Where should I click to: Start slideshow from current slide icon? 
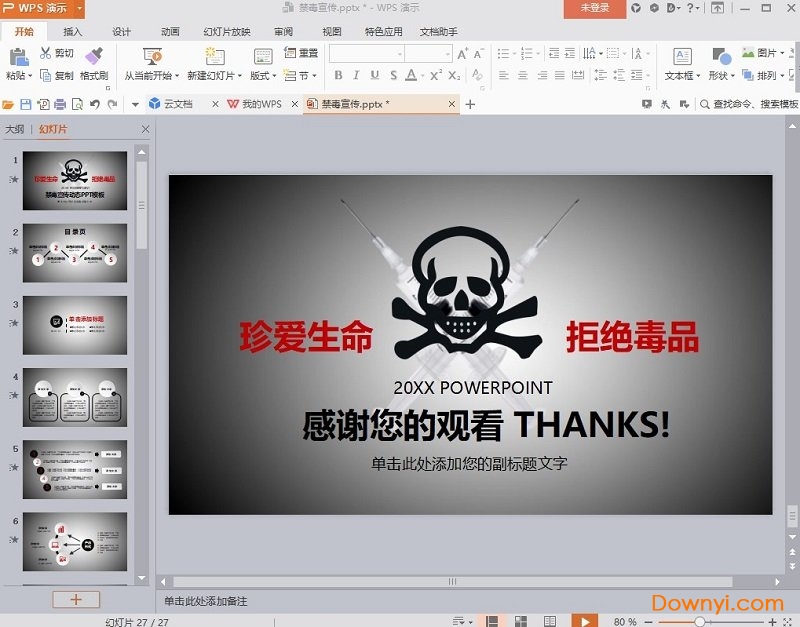click(152, 57)
